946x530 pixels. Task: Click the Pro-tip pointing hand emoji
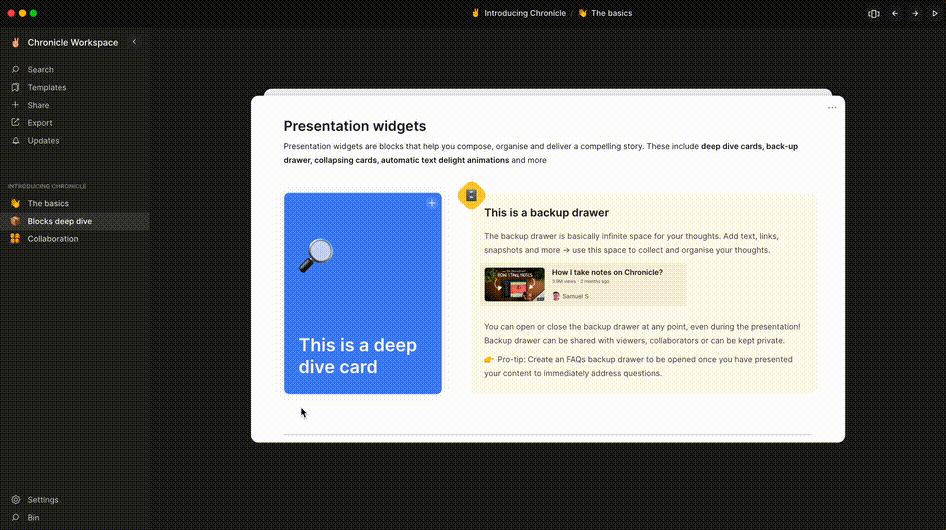click(489, 360)
